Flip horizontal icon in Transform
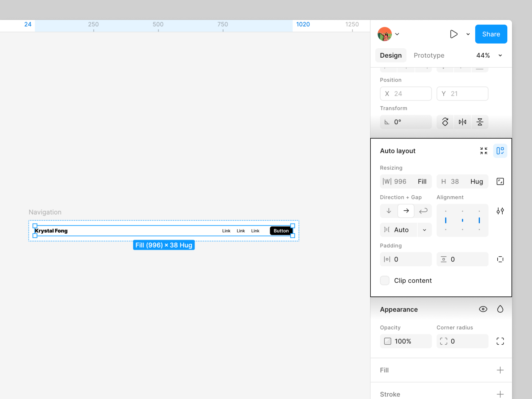The image size is (532, 399). tap(462, 122)
